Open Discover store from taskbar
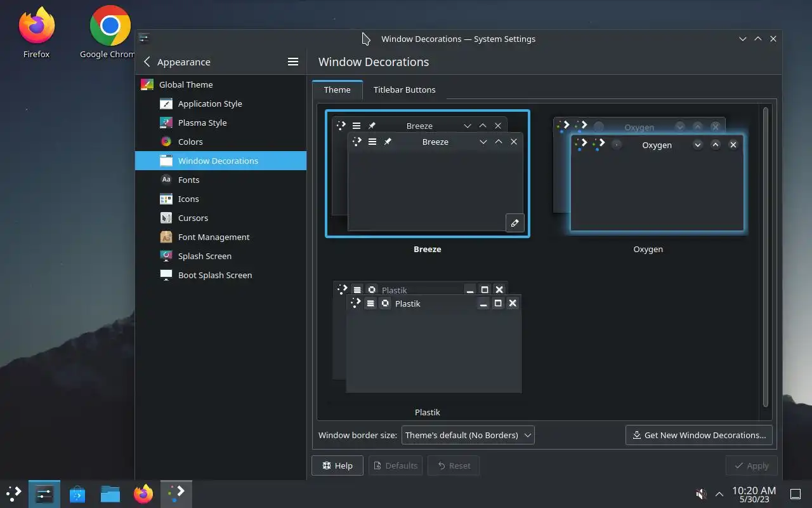Screen dimensions: 812x508 point(77,493)
